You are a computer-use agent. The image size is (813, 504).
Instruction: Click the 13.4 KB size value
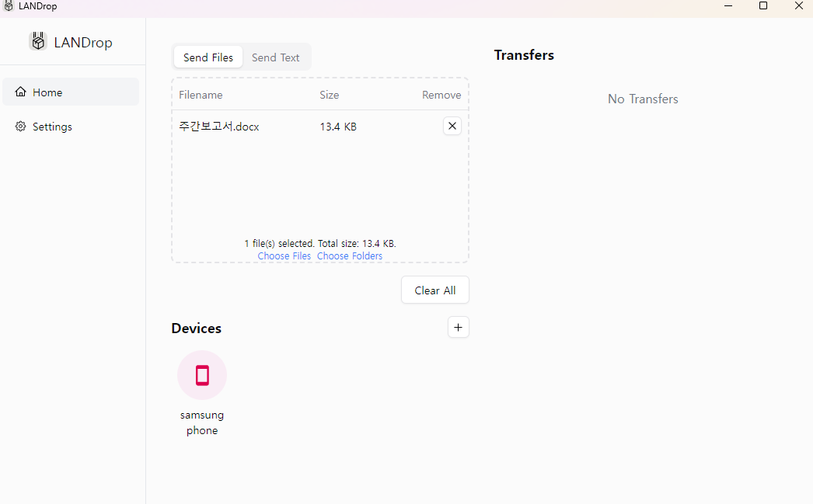(338, 127)
